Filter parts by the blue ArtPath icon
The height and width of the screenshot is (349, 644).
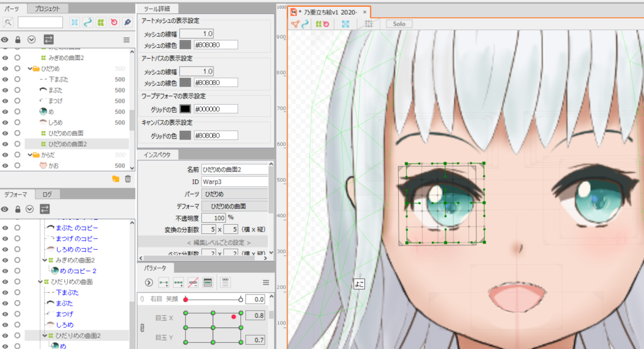pyautogui.click(x=87, y=22)
